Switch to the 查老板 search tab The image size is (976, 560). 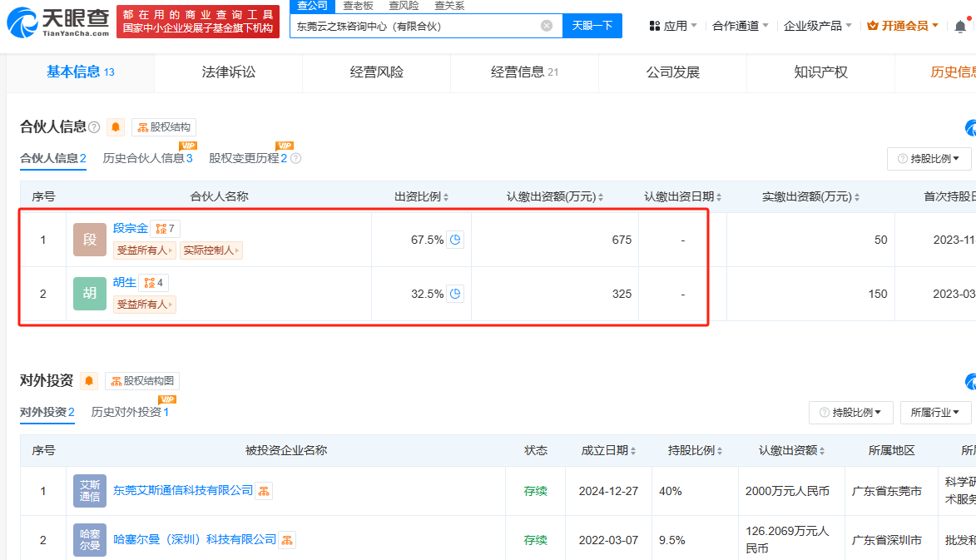pyautogui.click(x=358, y=6)
